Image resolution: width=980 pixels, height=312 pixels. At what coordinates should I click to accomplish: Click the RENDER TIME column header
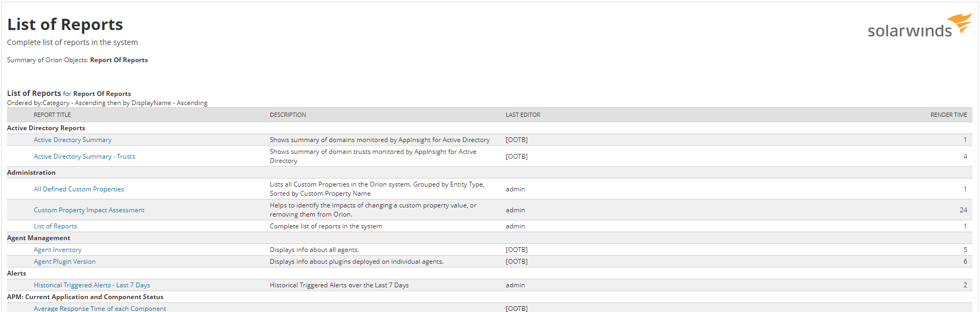coord(948,115)
